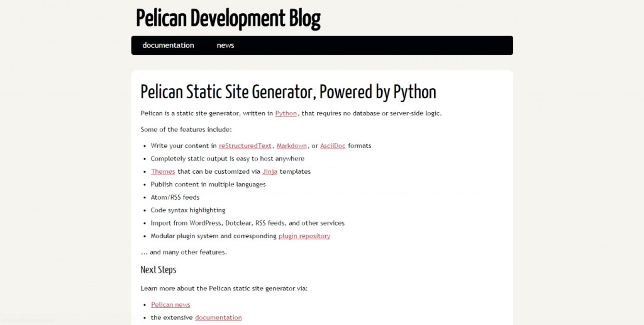Click the Import from WordPress list item
Image resolution: width=644 pixels, height=325 pixels.
coord(247,223)
